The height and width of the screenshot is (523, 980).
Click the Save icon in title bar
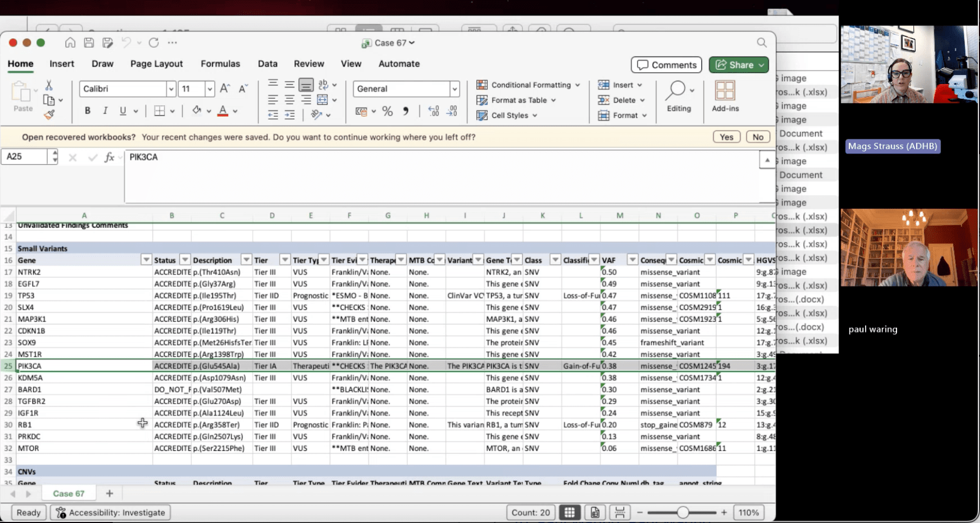click(89, 43)
